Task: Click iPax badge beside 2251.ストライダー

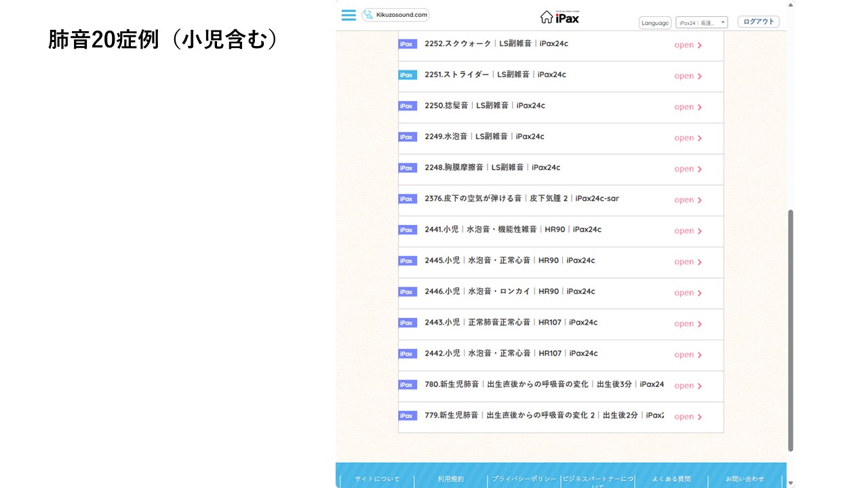Action: pos(408,75)
